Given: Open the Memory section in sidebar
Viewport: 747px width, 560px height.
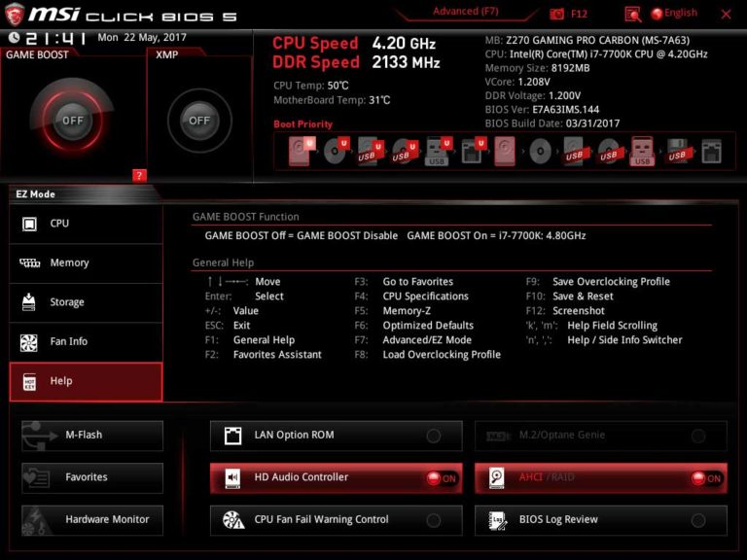Looking at the screenshot, I should click(86, 263).
